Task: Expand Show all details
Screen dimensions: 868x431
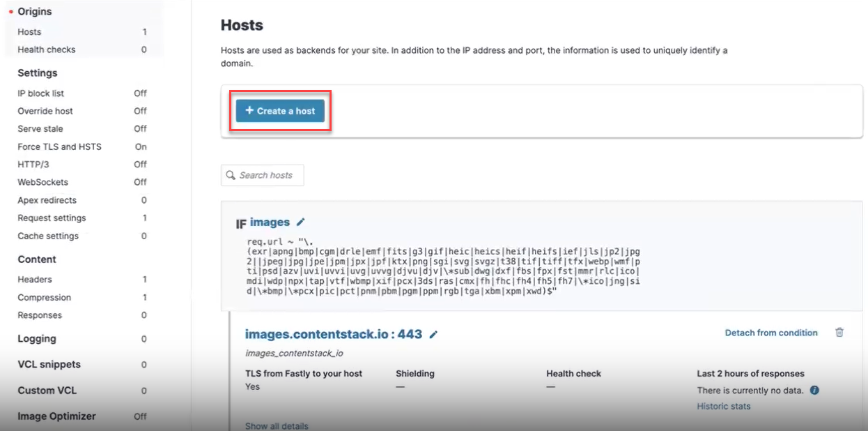Action: [x=277, y=425]
